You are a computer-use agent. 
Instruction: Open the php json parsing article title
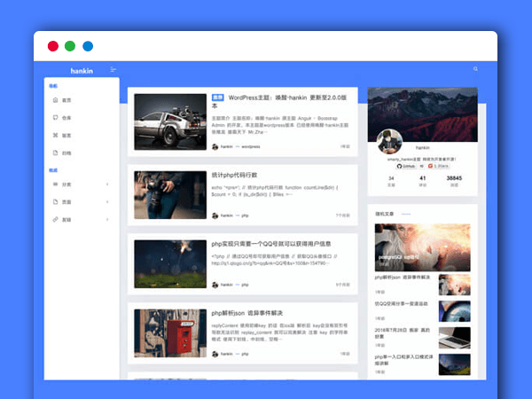tap(246, 313)
